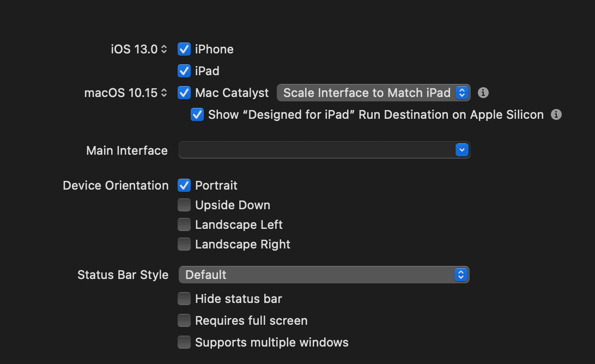Uncheck the iPad checkbox
The image size is (595, 364).
pyautogui.click(x=184, y=71)
